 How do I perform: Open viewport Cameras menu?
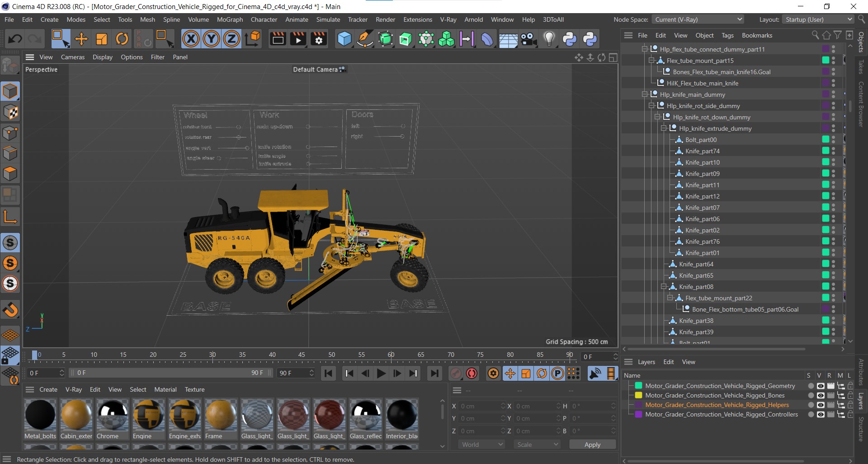pyautogui.click(x=73, y=57)
